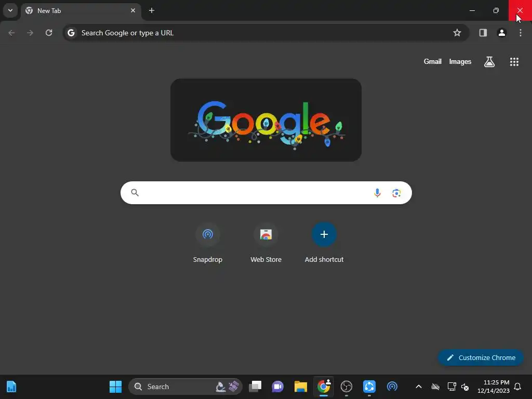The height and width of the screenshot is (399, 532).
Task: Open a new tab with plus button
Action: pyautogui.click(x=152, y=10)
